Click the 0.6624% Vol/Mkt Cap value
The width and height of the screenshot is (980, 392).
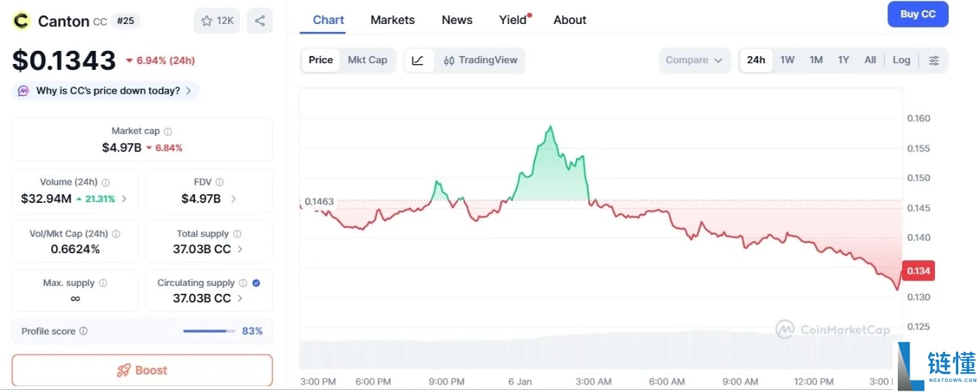[75, 249]
